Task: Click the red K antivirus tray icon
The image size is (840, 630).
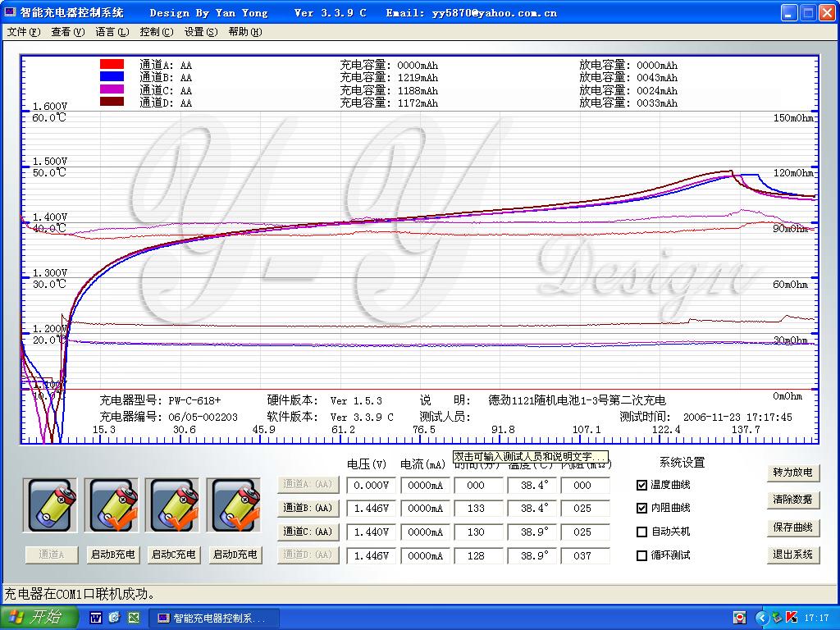Action: pos(791,618)
